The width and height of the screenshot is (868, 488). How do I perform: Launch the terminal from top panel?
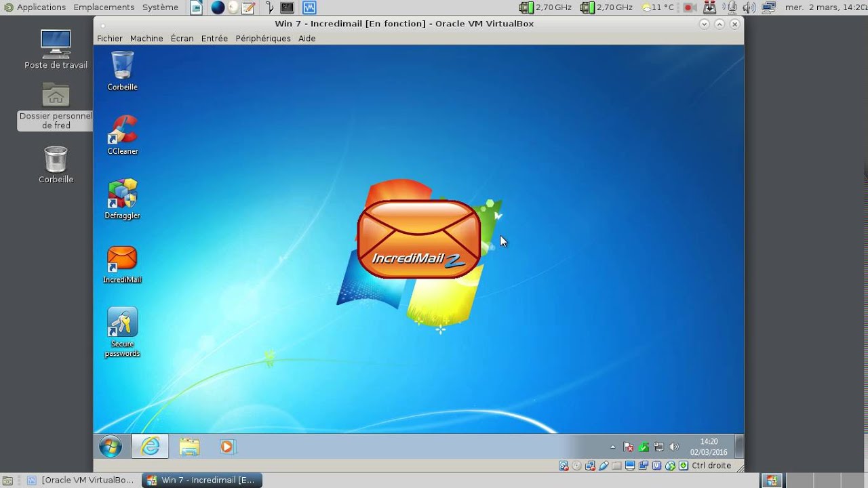pyautogui.click(x=288, y=7)
